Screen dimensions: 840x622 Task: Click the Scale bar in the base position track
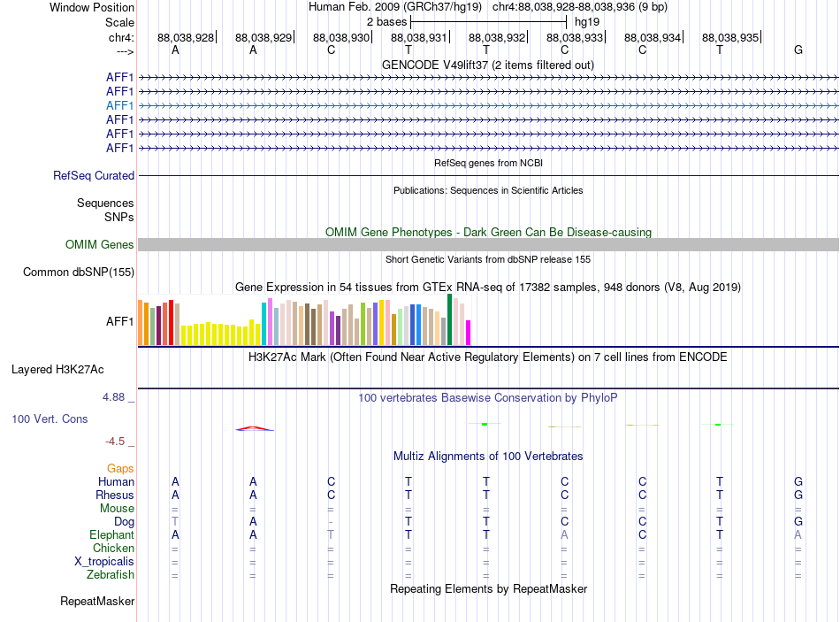click(x=488, y=22)
